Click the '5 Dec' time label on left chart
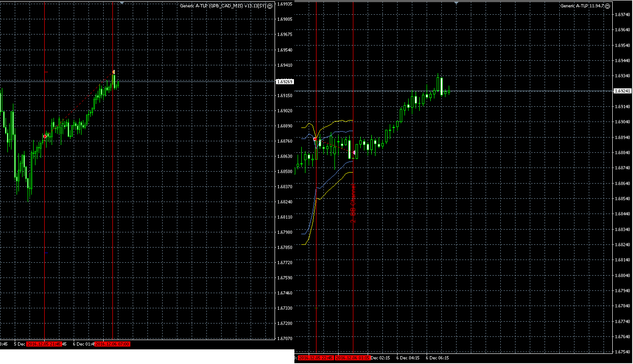 pyautogui.click(x=19, y=344)
